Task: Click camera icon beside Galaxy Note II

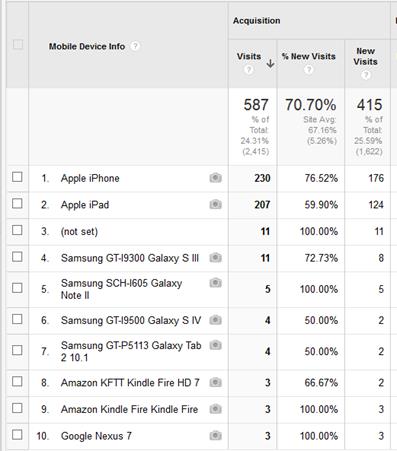Action: coord(215,283)
